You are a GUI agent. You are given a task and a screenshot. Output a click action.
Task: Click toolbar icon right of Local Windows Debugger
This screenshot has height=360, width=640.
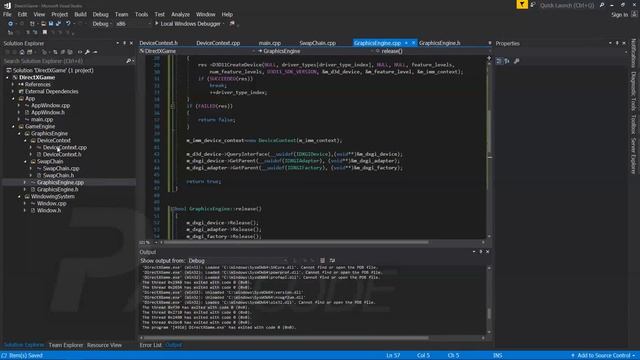[232, 24]
